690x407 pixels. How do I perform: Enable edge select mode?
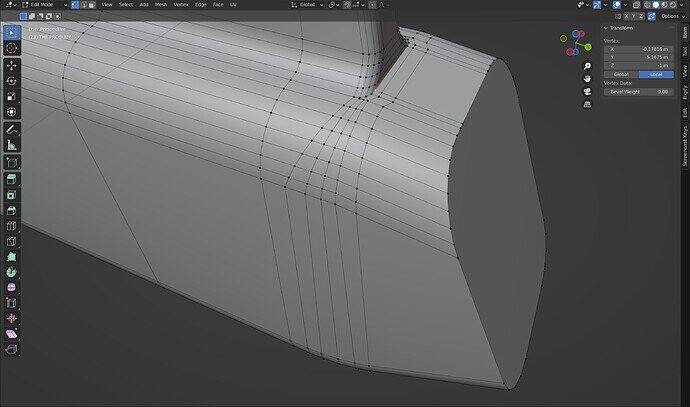(84, 5)
